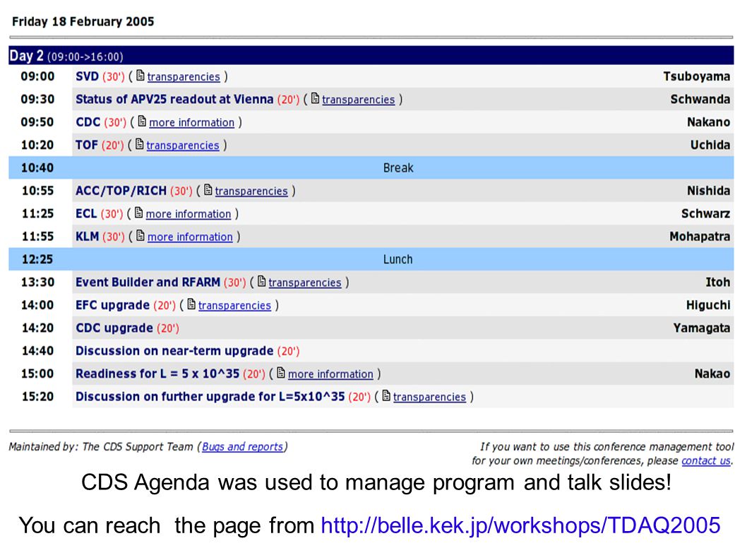Follow the Bugs and reports link
Image resolution: width=747 pixels, height=560 pixels.
point(242,446)
